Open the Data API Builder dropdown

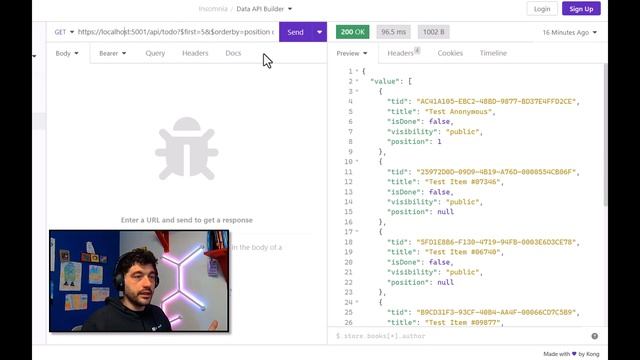tap(264, 9)
